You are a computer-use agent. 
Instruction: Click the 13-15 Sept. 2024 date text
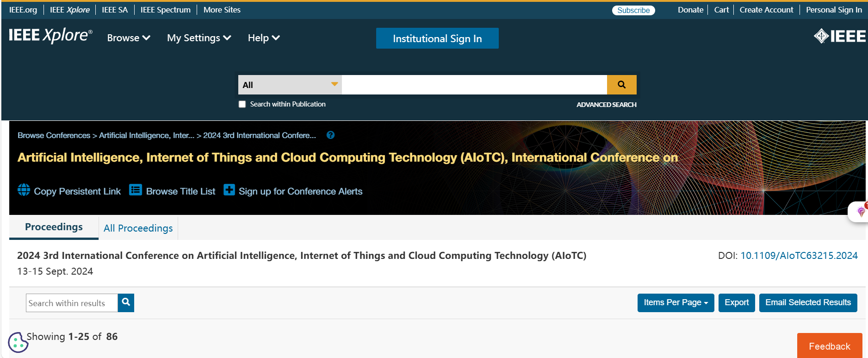pyautogui.click(x=55, y=271)
